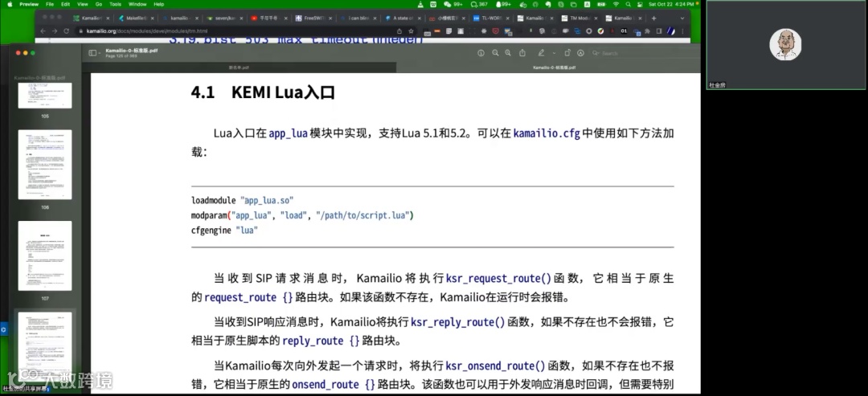The width and height of the screenshot is (868, 396).
Task: Open the Chrome tab search chevron
Action: 682,18
